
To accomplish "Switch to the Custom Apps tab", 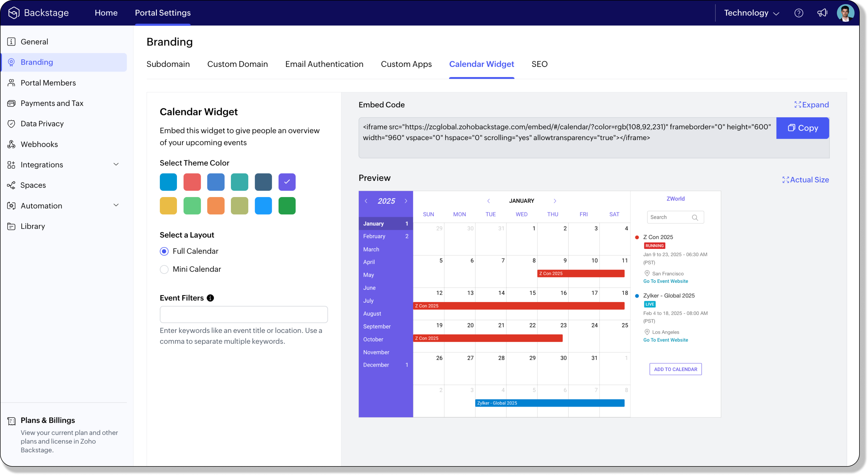I will click(406, 64).
